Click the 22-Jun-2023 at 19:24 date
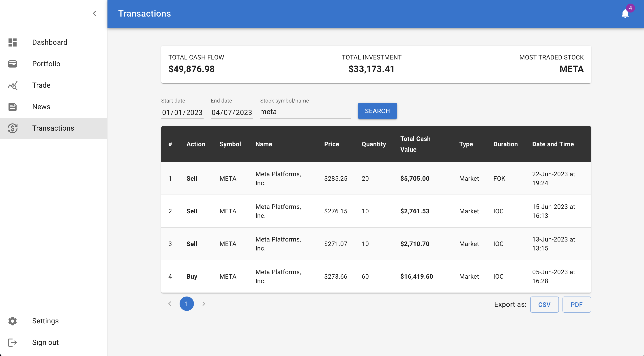The height and width of the screenshot is (356, 644). click(554, 178)
